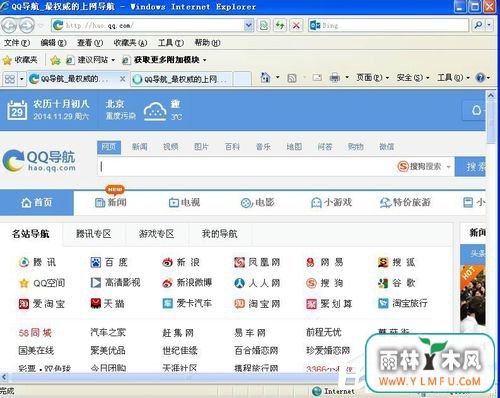Go to the 特价旅游 navigation section

(x=405, y=202)
